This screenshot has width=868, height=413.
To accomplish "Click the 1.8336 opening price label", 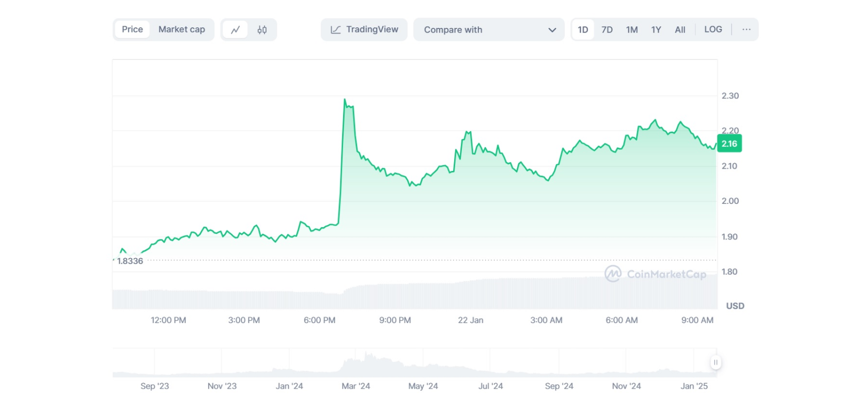I will pos(130,261).
